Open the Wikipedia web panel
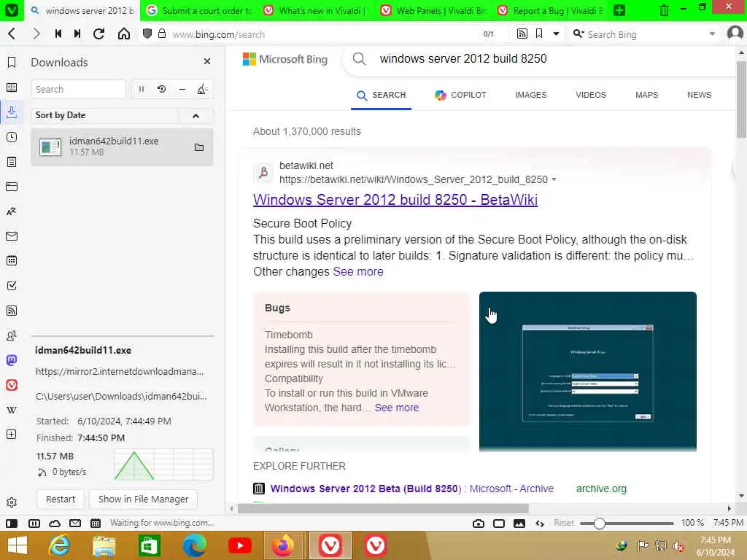The image size is (747, 560). coord(12,410)
